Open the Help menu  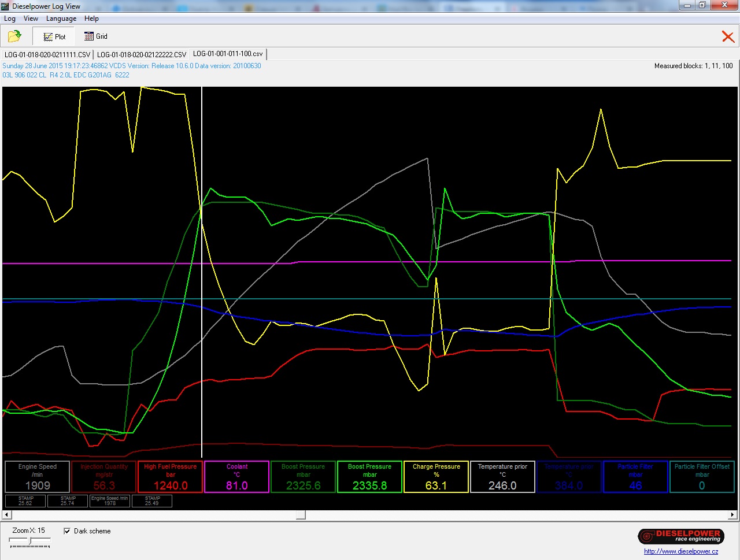(91, 18)
